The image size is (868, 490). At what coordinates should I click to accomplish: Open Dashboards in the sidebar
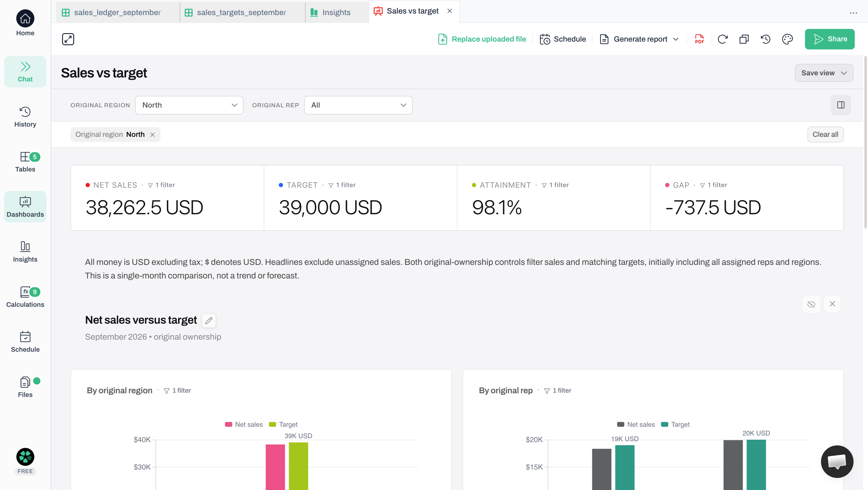pyautogui.click(x=25, y=207)
